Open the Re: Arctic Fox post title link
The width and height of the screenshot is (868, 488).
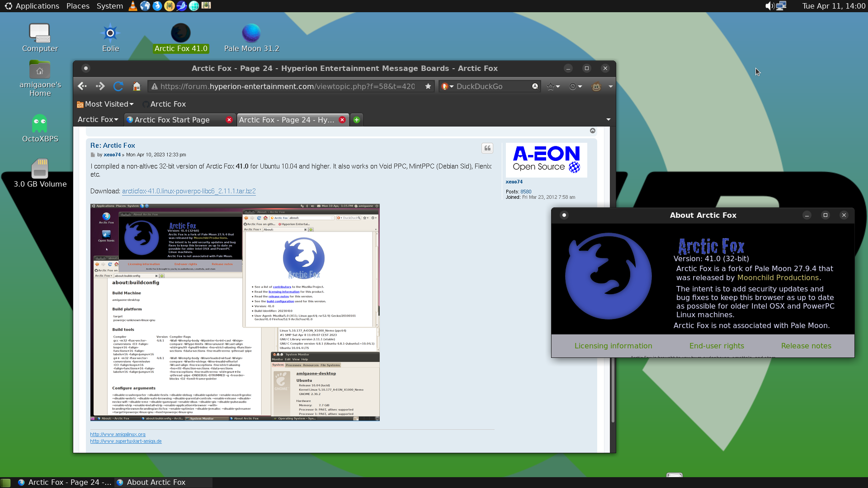113,145
